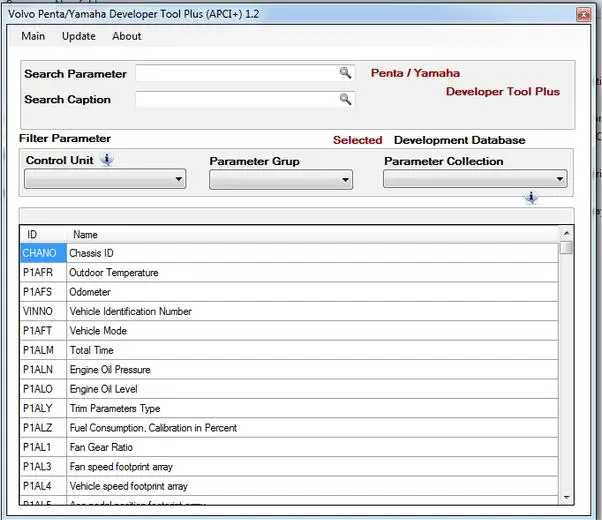Select the CHANO ID cell

pyautogui.click(x=43, y=253)
